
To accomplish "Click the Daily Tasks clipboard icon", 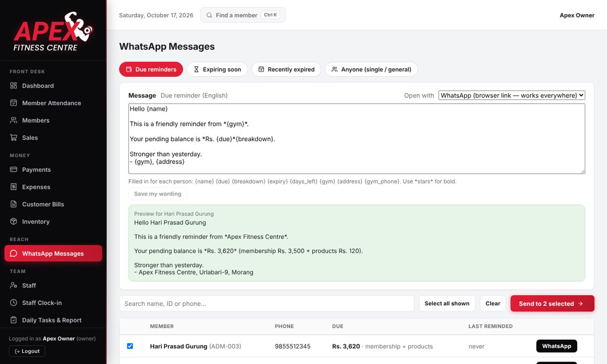I will point(14,320).
